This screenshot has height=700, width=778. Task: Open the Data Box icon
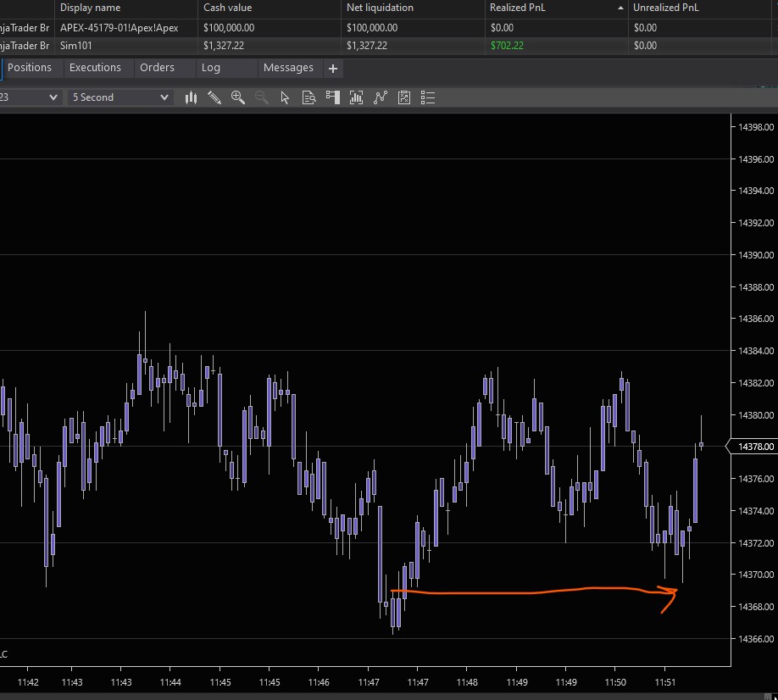pyautogui.click(x=308, y=97)
